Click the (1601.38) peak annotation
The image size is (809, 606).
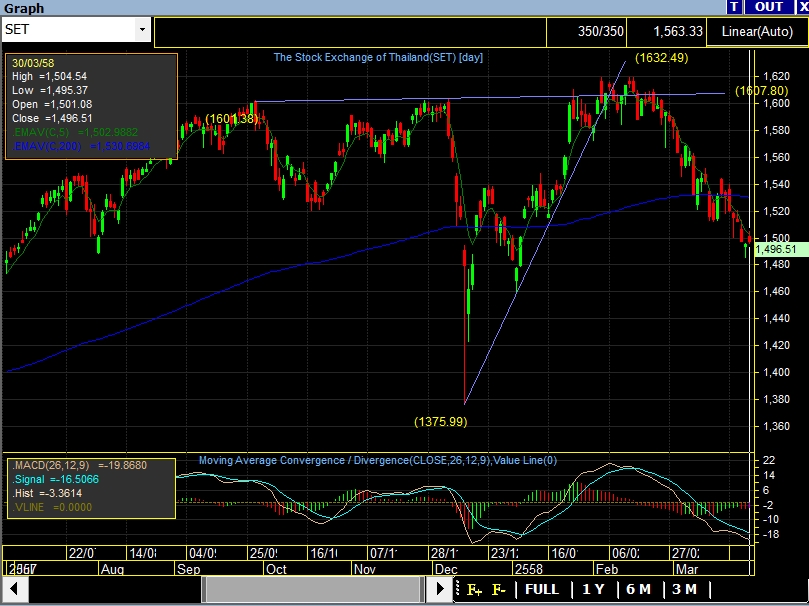232,119
